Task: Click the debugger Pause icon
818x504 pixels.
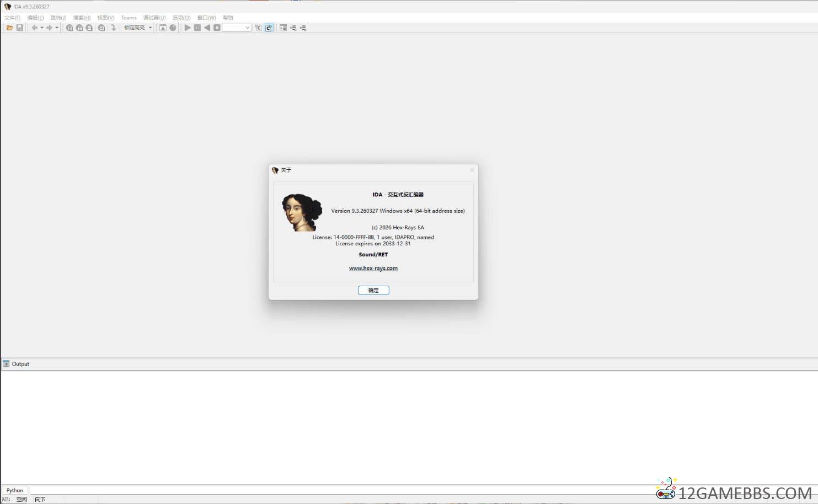Action: [x=197, y=28]
